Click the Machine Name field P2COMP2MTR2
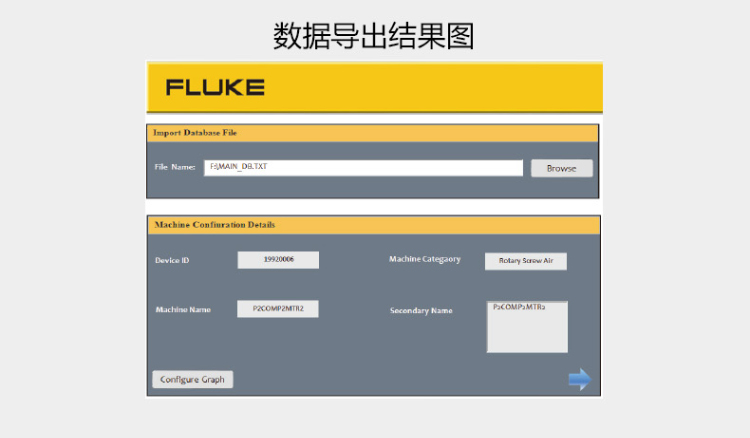 tap(278, 308)
